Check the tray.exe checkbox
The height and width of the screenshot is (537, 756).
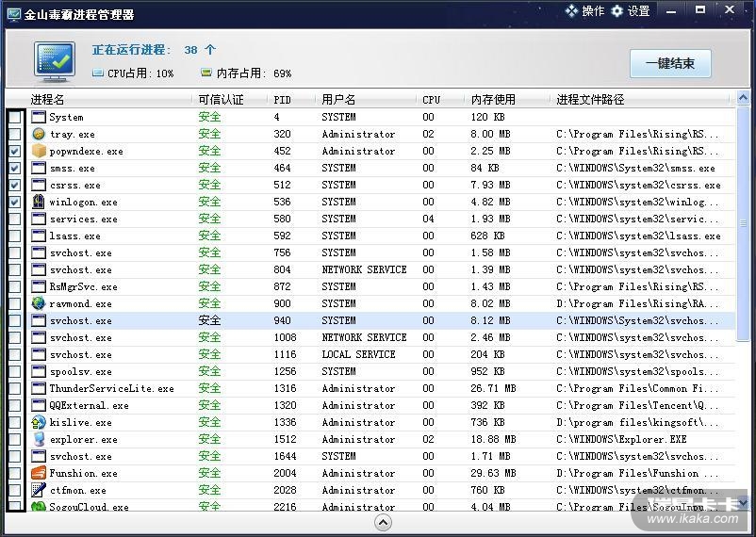pyautogui.click(x=15, y=134)
